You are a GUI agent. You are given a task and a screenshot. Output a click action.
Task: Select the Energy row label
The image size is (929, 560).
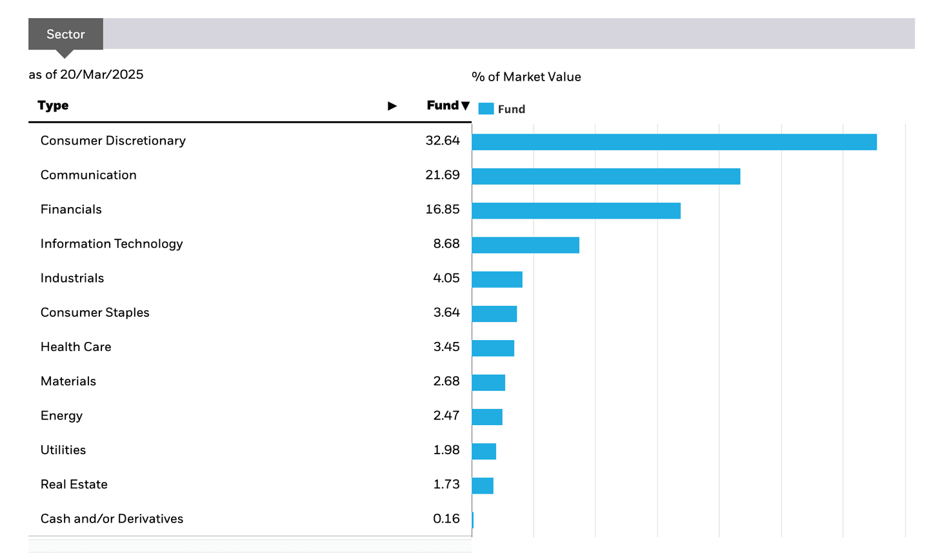(x=61, y=416)
